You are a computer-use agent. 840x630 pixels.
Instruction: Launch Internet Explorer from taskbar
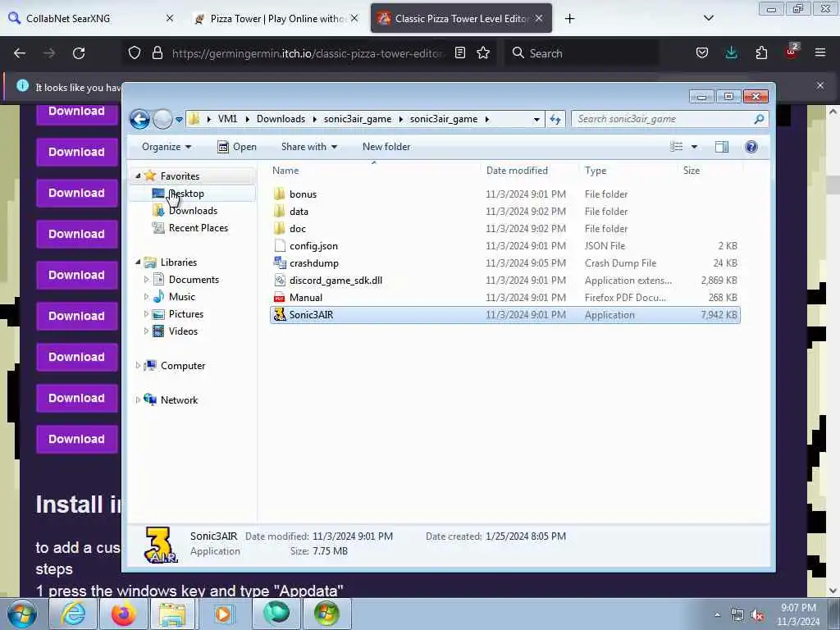[73, 614]
